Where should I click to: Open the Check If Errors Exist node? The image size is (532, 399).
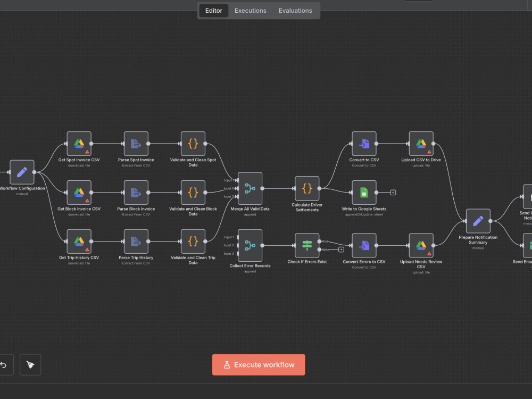pyautogui.click(x=307, y=245)
